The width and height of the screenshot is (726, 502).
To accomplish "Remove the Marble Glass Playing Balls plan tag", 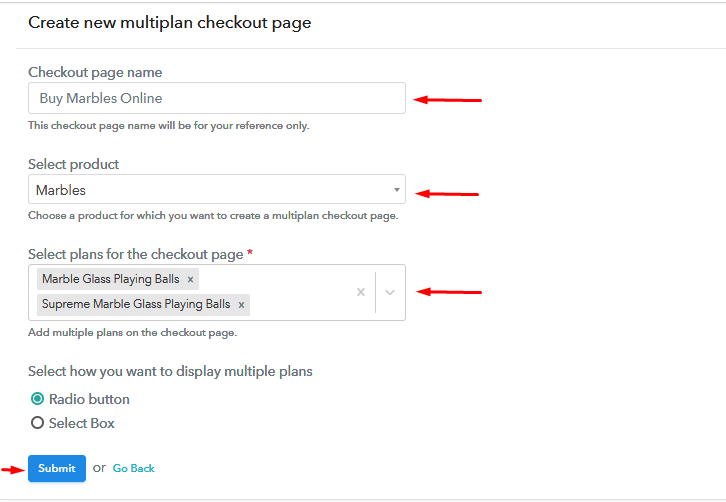I will pos(191,280).
